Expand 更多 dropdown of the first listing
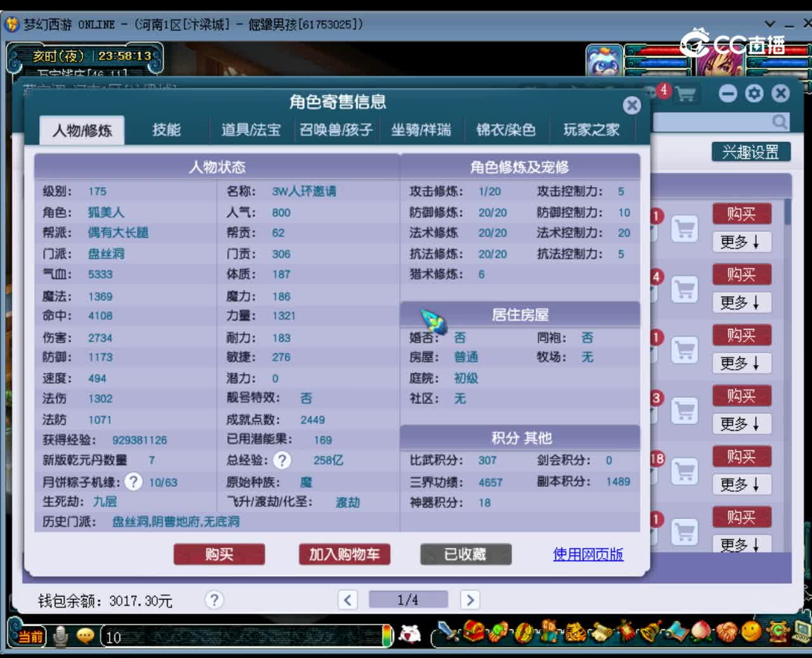812x658 pixels. pyautogui.click(x=740, y=242)
